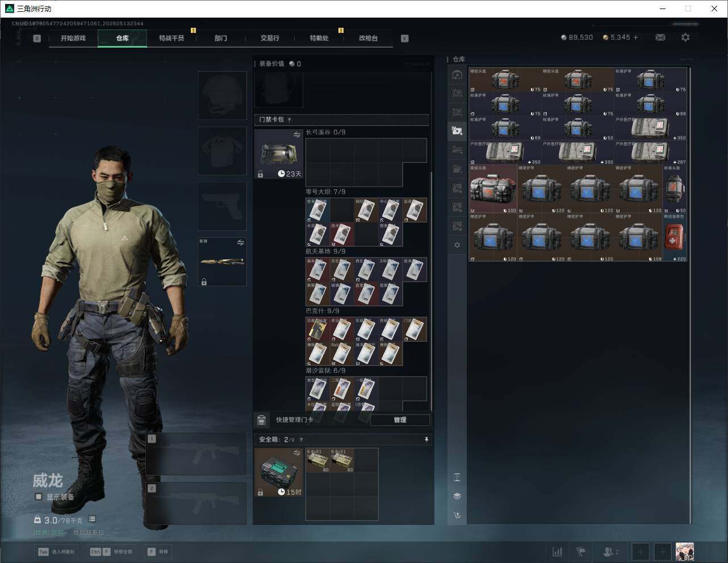Click the 转移全部 transfer all hint
Viewport: 728px width, 563px height.
click(111, 552)
